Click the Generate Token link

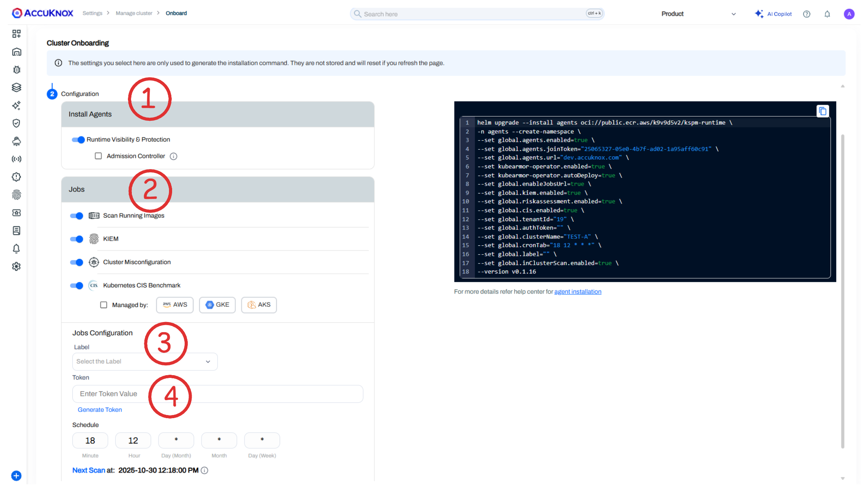point(100,410)
